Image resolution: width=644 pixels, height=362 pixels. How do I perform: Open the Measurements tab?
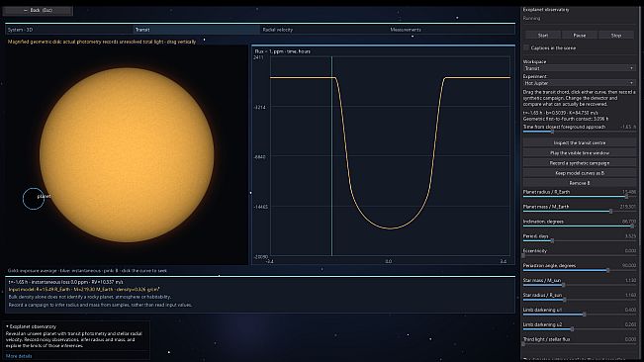[x=451, y=30]
